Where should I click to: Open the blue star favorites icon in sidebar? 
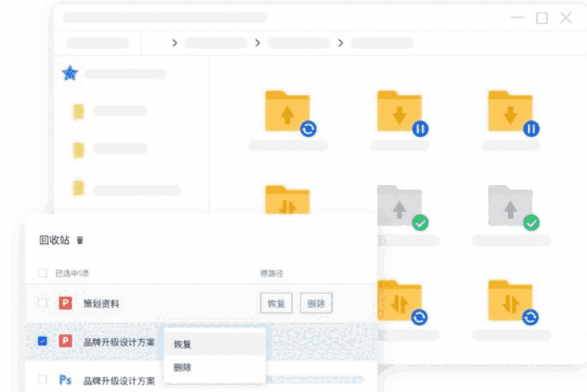click(x=70, y=73)
